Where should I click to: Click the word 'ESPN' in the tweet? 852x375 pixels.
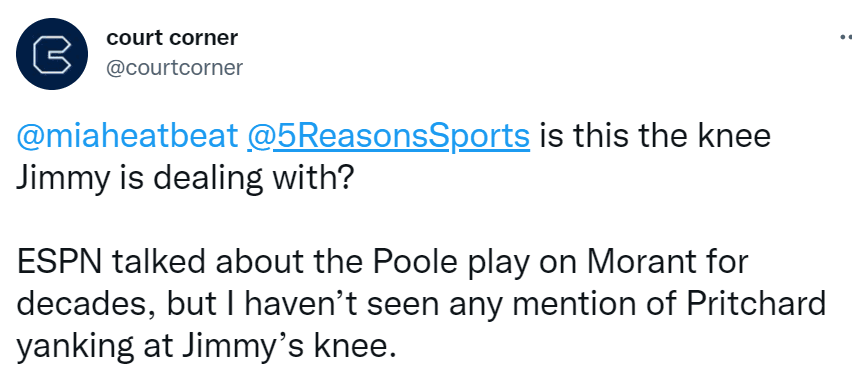pyautogui.click(x=59, y=262)
